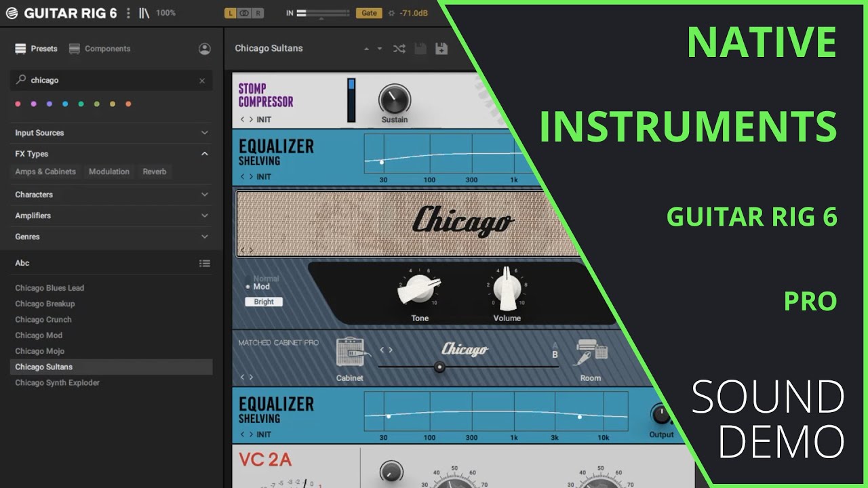
Task: Switch to the Components tab
Action: (x=100, y=49)
